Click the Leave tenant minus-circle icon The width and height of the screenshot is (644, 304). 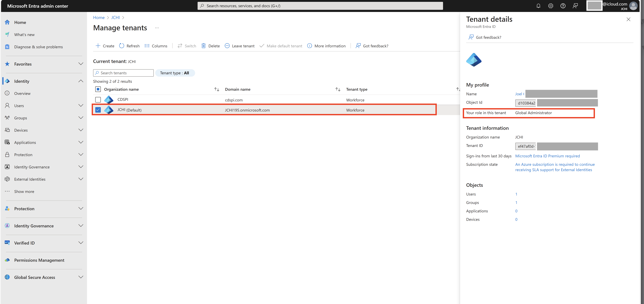click(x=227, y=46)
